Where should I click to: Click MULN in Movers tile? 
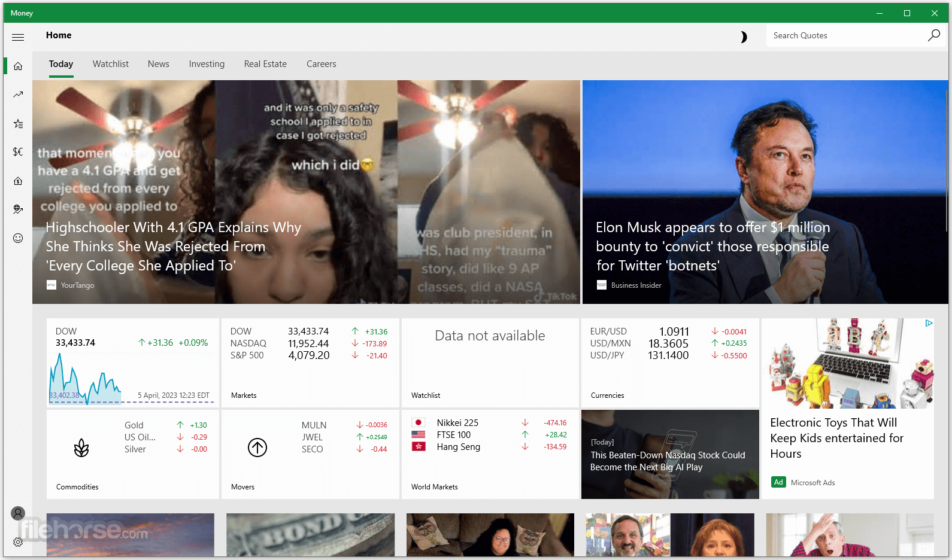tap(314, 425)
